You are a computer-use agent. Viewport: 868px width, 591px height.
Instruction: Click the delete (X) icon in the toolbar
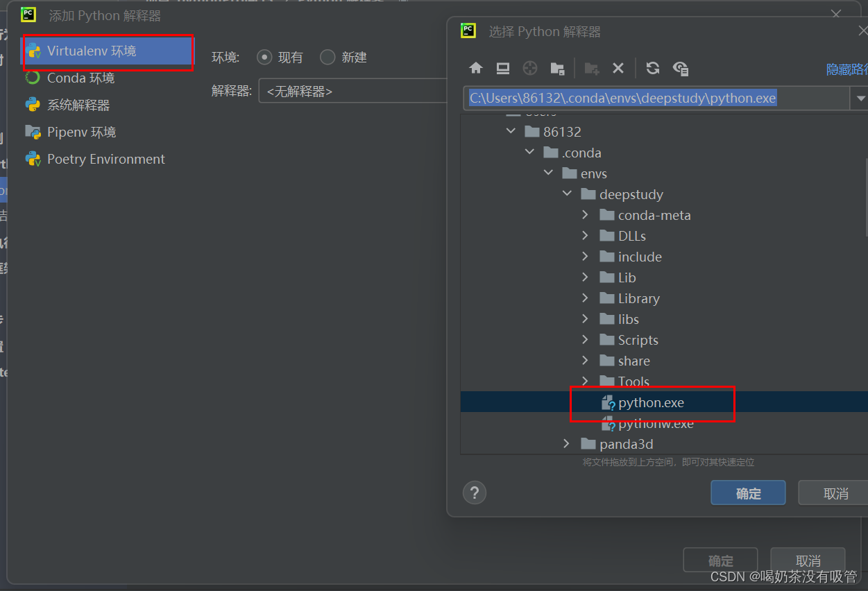click(x=618, y=68)
